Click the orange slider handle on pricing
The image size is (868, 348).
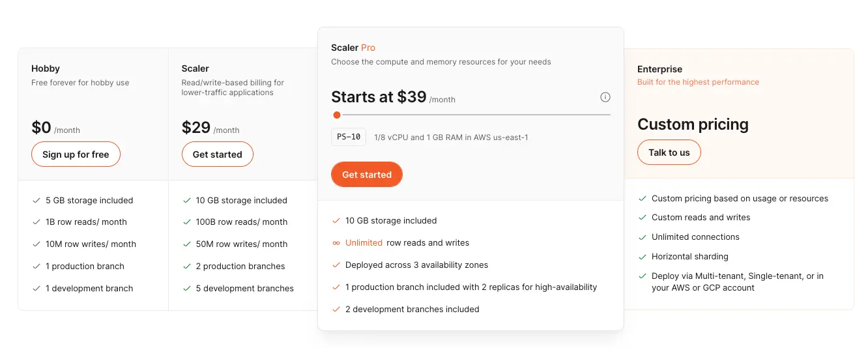click(x=336, y=115)
